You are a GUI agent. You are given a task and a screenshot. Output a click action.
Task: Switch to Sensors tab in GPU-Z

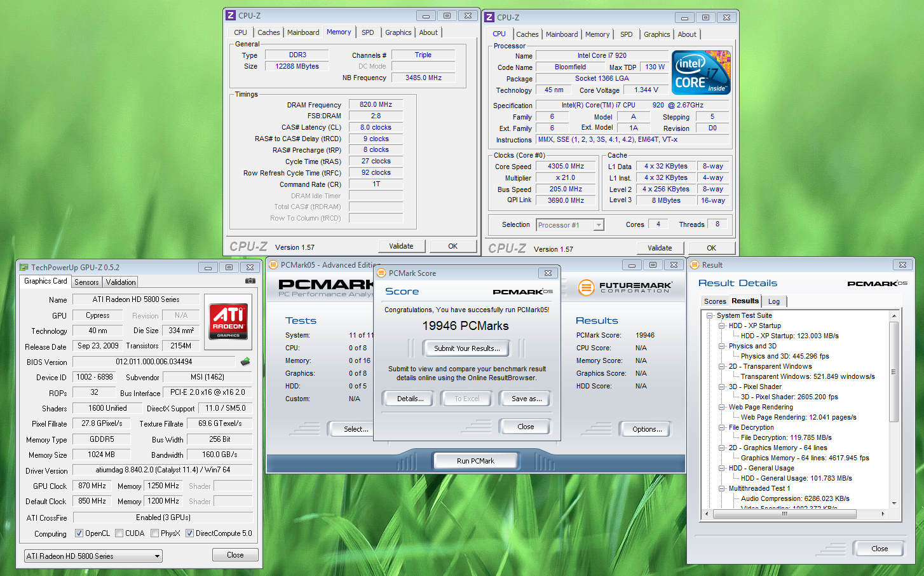[86, 282]
